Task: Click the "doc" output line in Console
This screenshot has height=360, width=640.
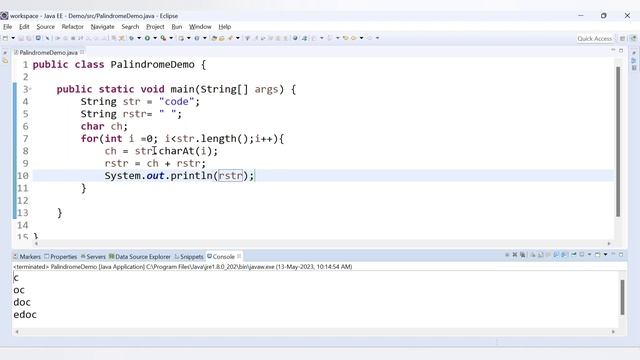Action: (x=22, y=302)
